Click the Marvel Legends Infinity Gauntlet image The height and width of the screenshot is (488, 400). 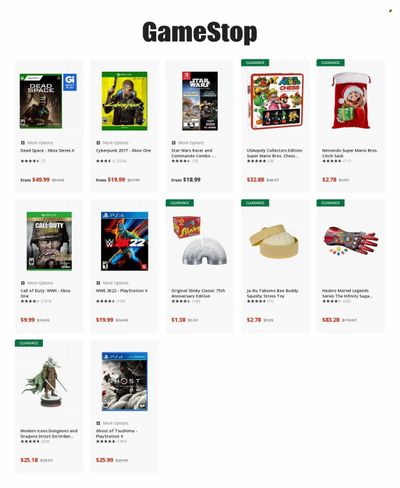tap(351, 242)
